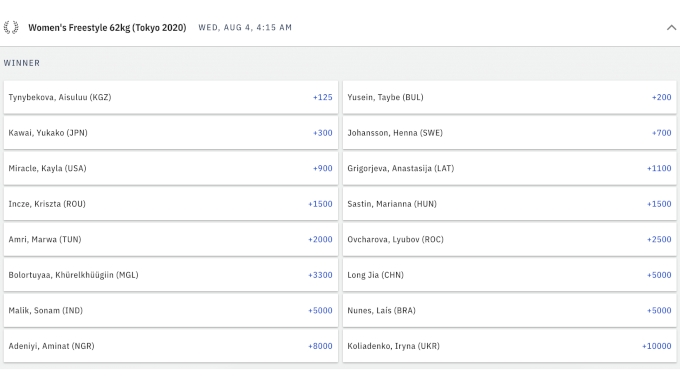680x382 pixels.
Task: Click the Women's Freestyle 62kg event title
Action: (107, 28)
